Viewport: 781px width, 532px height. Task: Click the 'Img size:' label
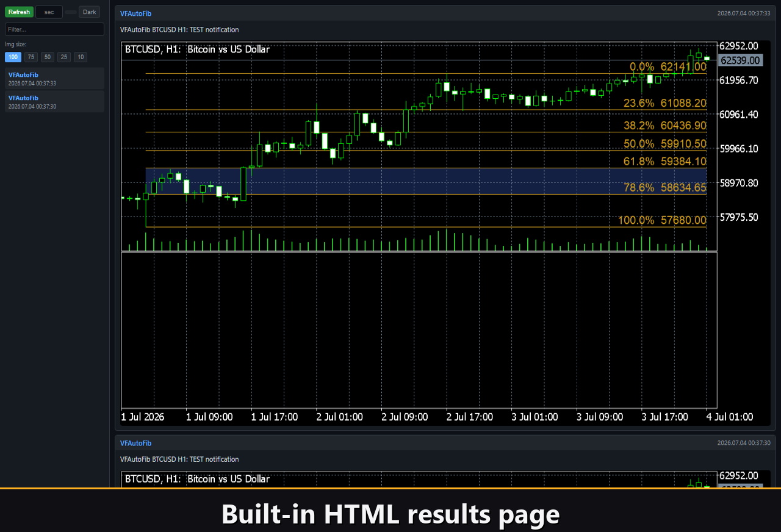(15, 45)
